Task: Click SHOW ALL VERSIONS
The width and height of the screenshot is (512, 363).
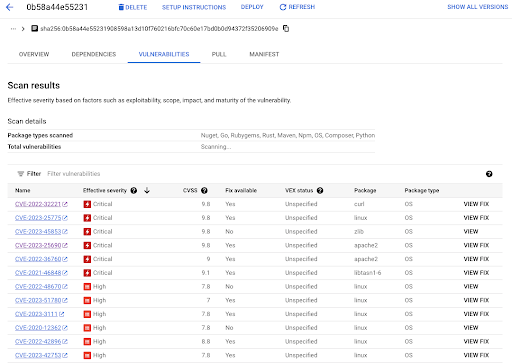Action: 477,7
